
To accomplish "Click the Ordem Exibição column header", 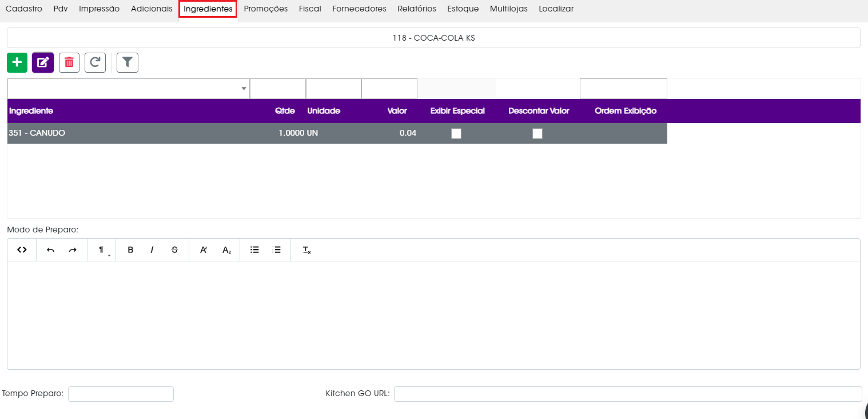I will click(x=626, y=111).
